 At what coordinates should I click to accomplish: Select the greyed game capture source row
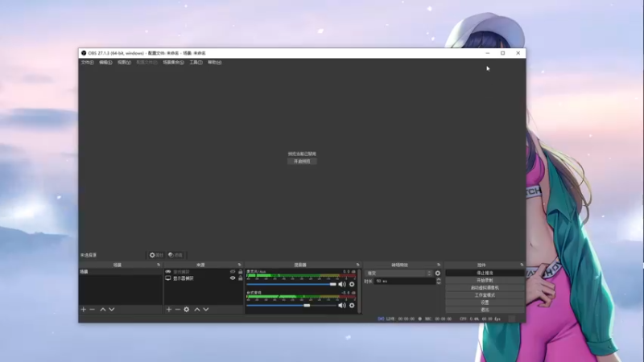204,272
